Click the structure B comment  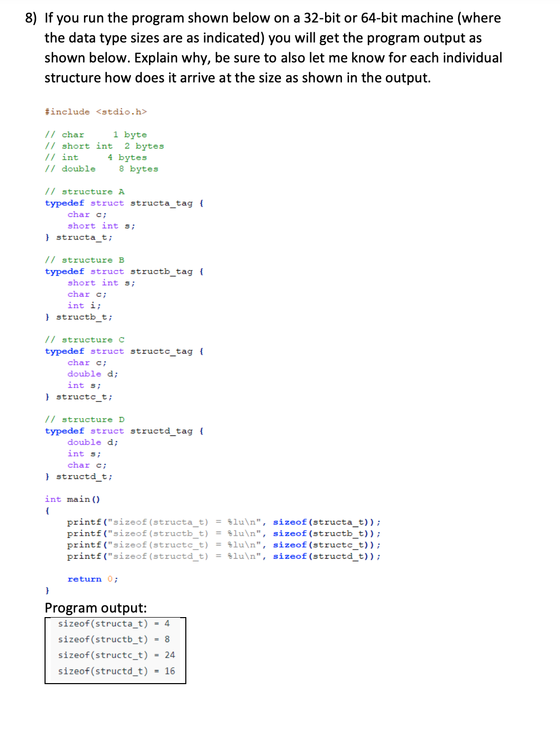tap(84, 259)
